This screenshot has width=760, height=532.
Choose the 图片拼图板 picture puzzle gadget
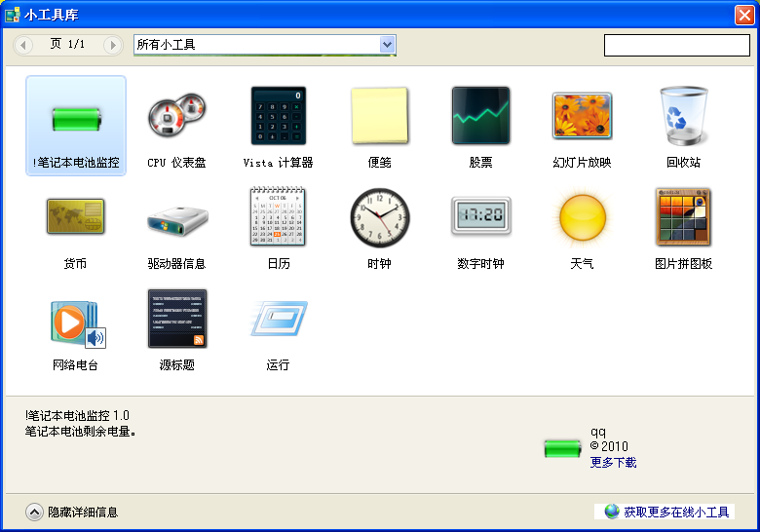[x=683, y=218]
